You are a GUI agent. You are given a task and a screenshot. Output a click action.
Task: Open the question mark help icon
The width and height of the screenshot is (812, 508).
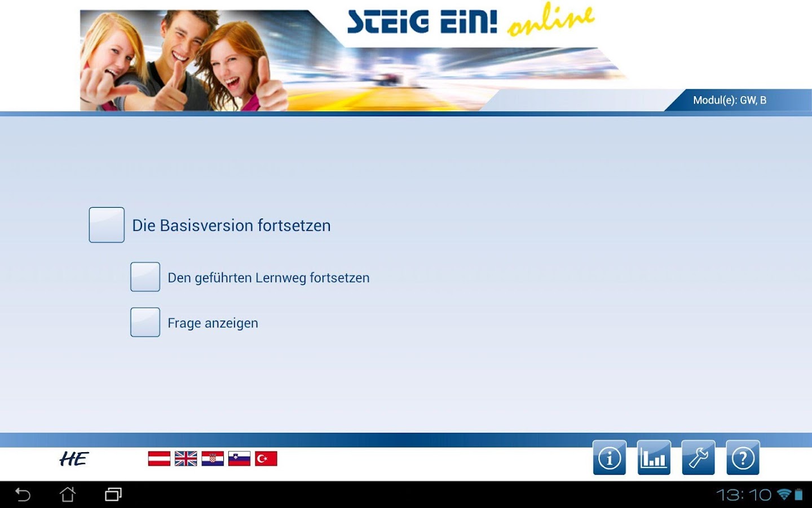(743, 458)
